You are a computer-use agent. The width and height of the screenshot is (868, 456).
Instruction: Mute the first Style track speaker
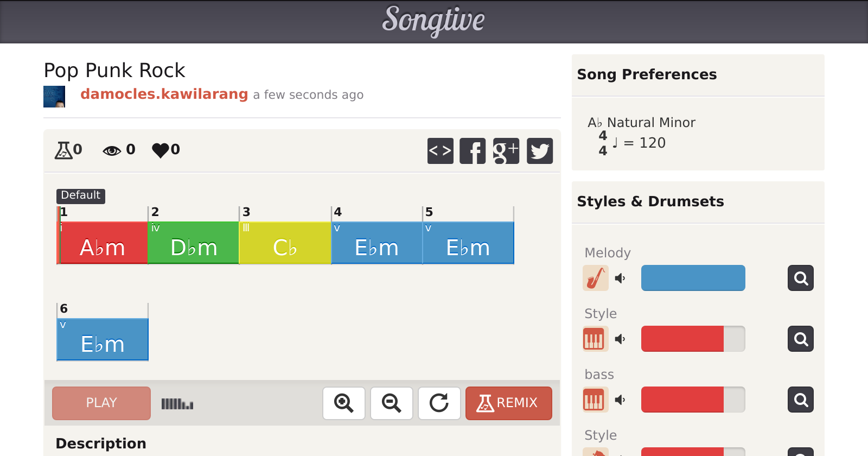620,339
